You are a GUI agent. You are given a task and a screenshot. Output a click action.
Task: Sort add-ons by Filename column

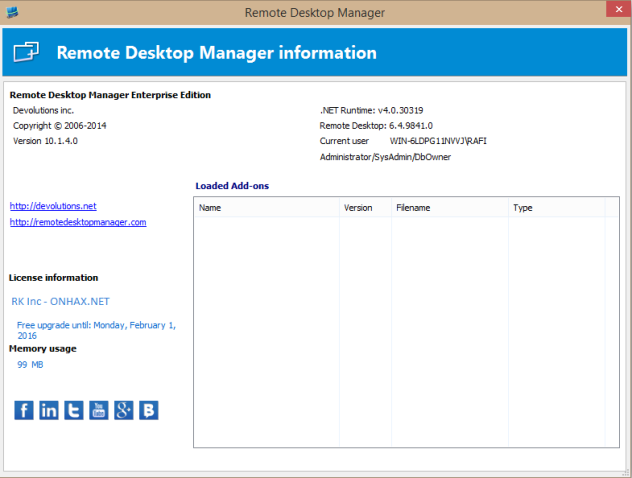[x=450, y=208]
